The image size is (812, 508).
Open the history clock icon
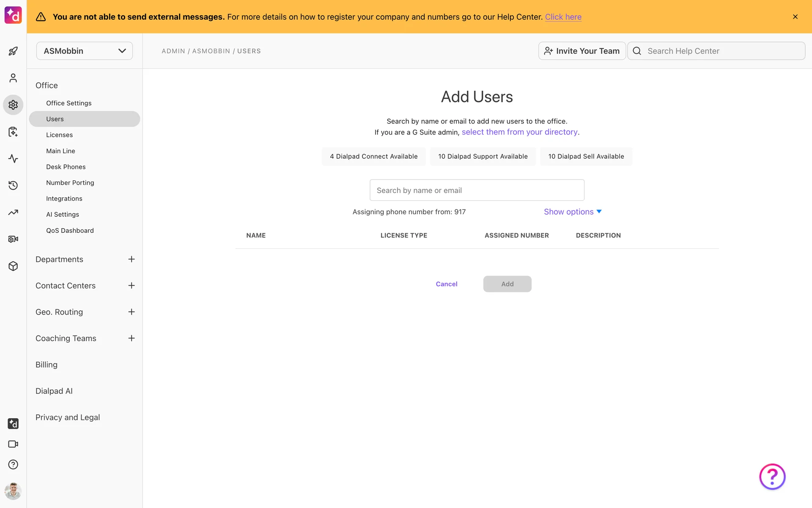pos(13,185)
